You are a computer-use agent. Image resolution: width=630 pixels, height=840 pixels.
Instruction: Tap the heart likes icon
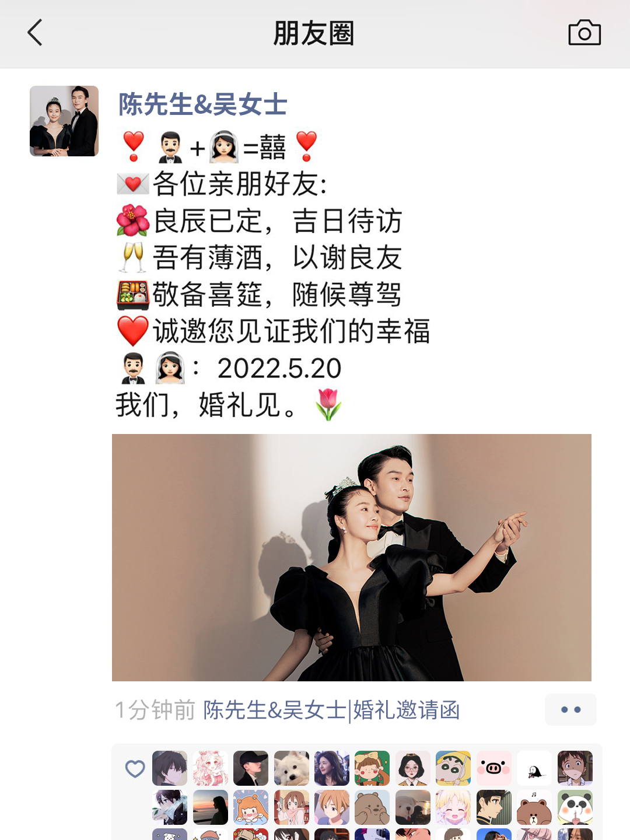135,769
